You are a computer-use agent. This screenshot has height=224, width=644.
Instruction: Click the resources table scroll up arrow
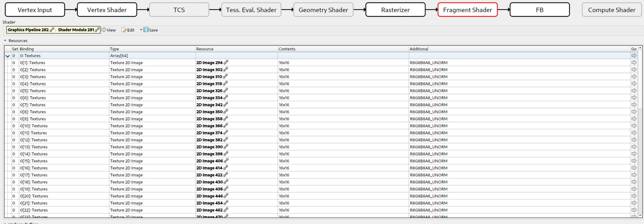pyautogui.click(x=640, y=48)
